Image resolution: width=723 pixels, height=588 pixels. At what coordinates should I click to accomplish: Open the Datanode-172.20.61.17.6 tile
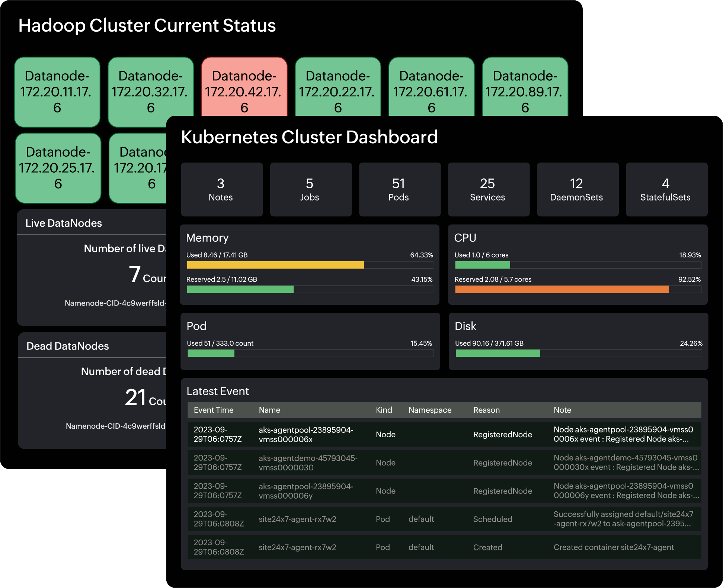coord(432,87)
